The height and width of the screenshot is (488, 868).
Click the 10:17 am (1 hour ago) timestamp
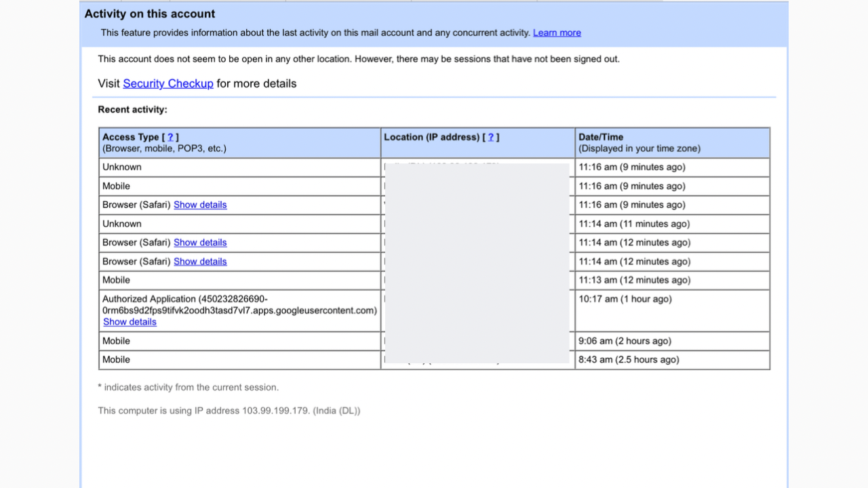[x=625, y=299]
